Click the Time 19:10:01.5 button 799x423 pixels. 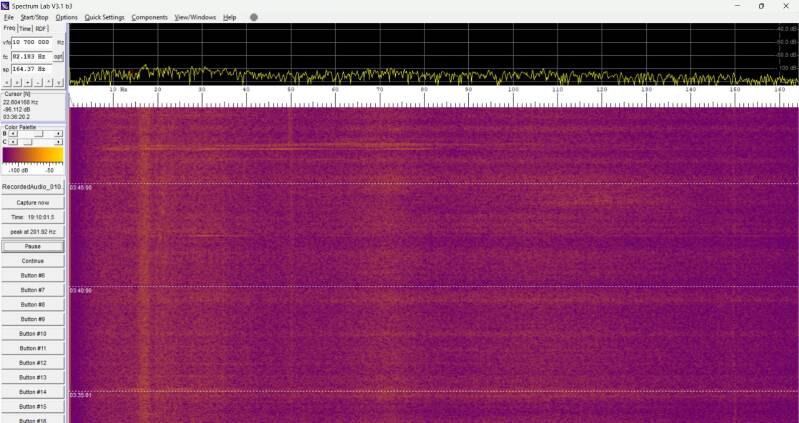click(x=33, y=217)
